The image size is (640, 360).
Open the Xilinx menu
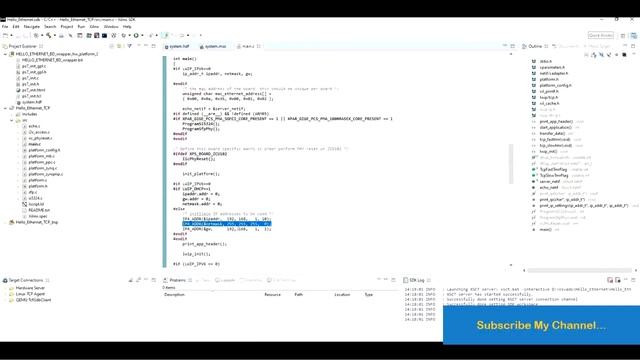coord(94,27)
